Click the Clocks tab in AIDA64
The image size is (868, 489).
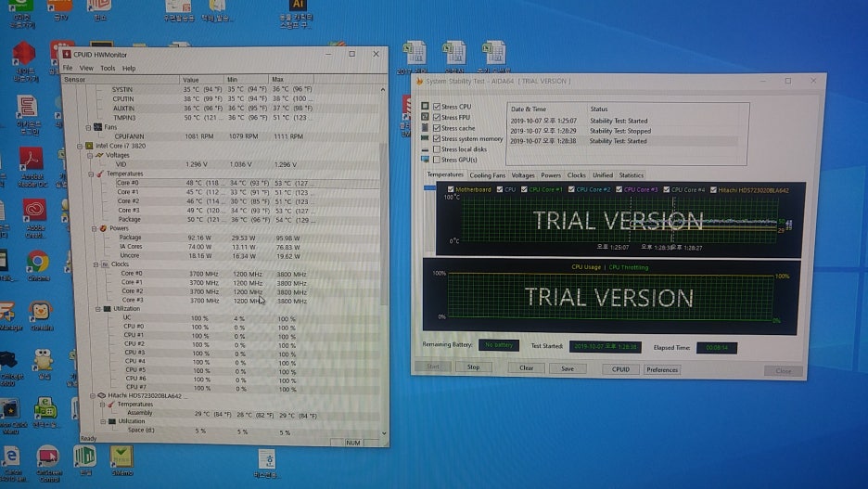pyautogui.click(x=576, y=175)
